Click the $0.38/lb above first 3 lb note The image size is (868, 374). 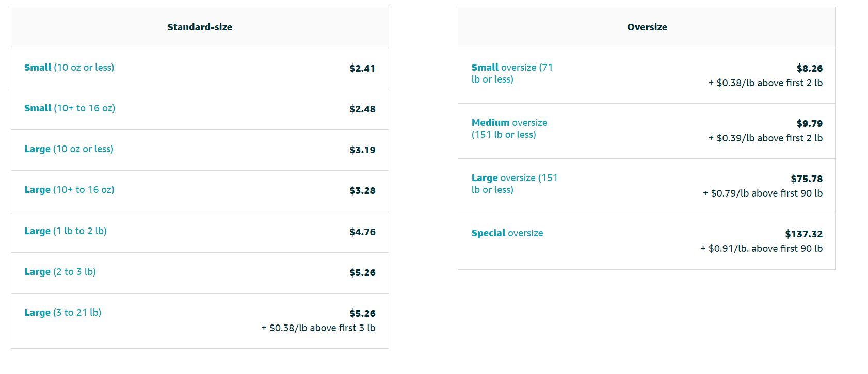tap(318, 328)
